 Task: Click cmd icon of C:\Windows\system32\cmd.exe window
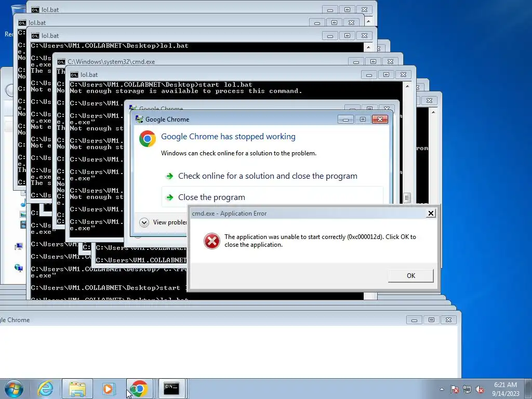click(x=61, y=62)
